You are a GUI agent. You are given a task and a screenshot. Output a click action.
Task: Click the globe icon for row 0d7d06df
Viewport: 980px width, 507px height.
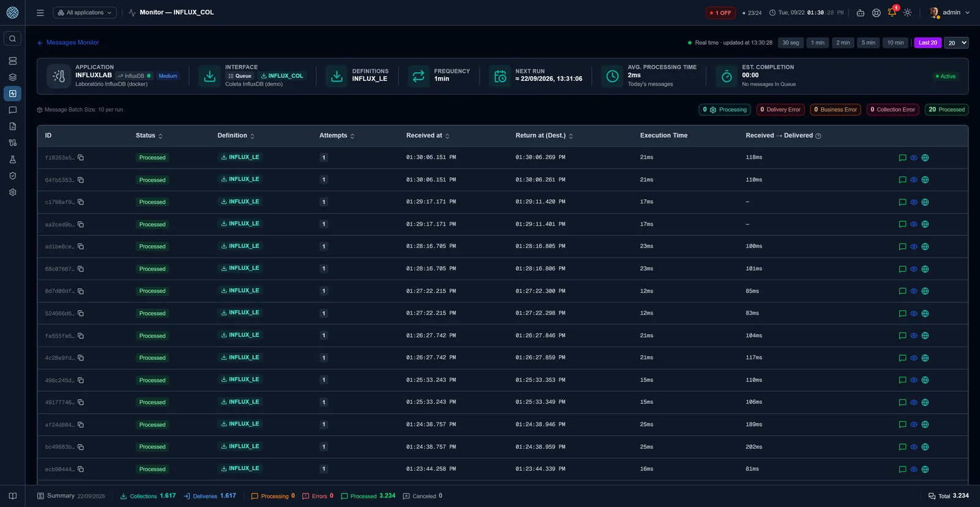coord(925,291)
